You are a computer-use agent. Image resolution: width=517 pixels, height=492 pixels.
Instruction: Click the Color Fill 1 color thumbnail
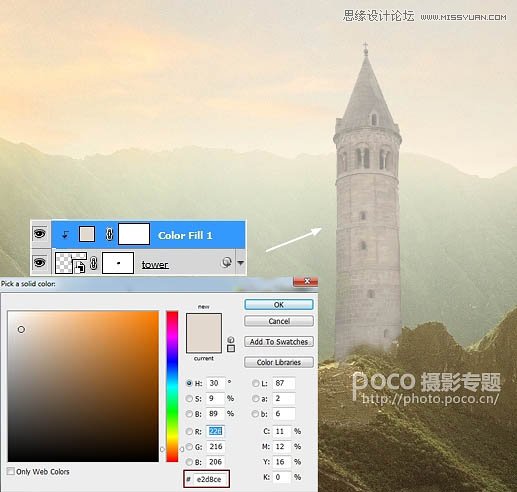(x=87, y=234)
